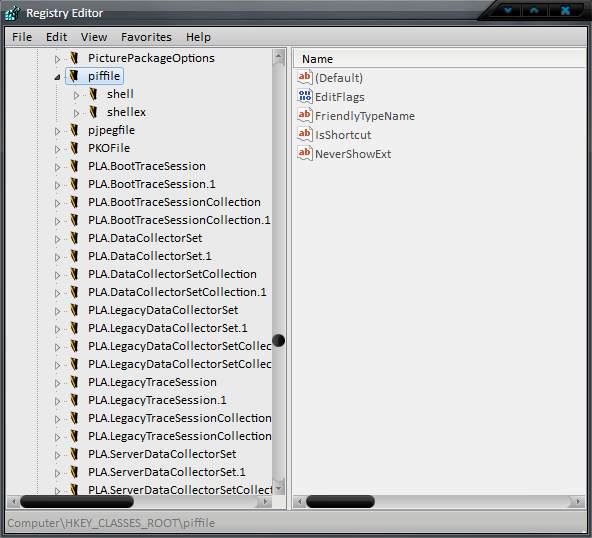
Task: Click the key icon beside shell
Action: click(x=93, y=94)
